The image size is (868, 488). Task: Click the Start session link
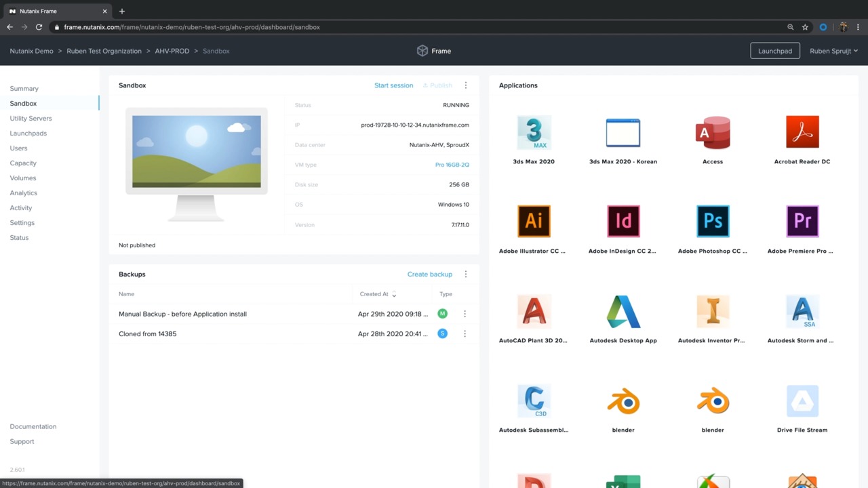(x=393, y=85)
